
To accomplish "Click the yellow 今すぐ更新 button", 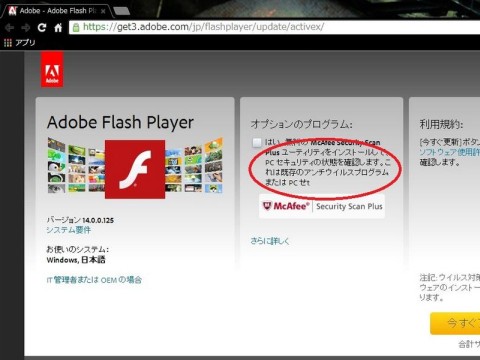I will pyautogui.click(x=455, y=323).
